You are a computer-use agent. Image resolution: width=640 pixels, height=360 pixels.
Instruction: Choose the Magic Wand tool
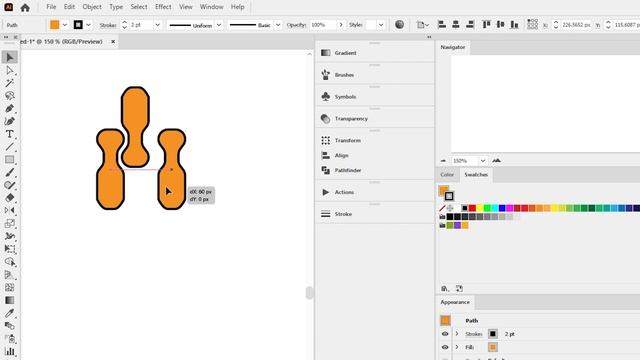point(10,83)
